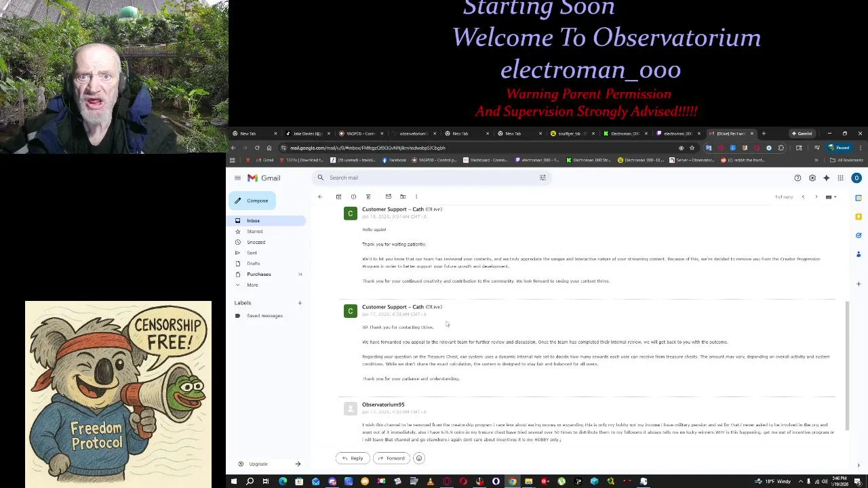Reload the page in Chrome
868x488 pixels.
[257, 148]
